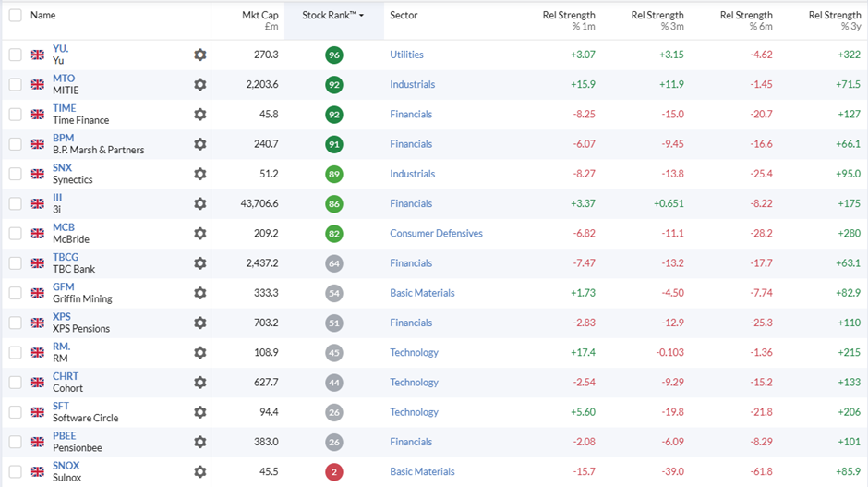868x487 pixels.
Task: Open the Utilities sector link
Action: coord(406,55)
